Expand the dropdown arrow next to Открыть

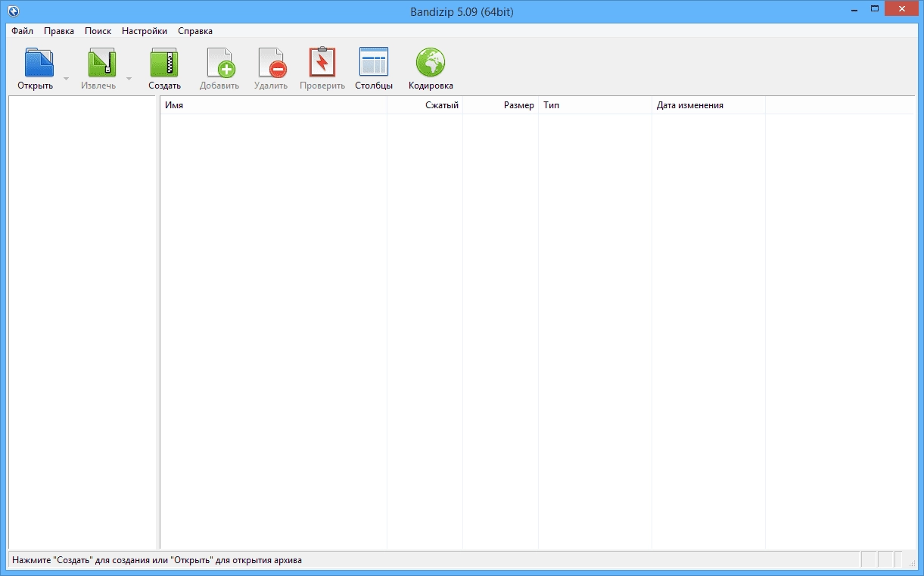(x=66, y=78)
